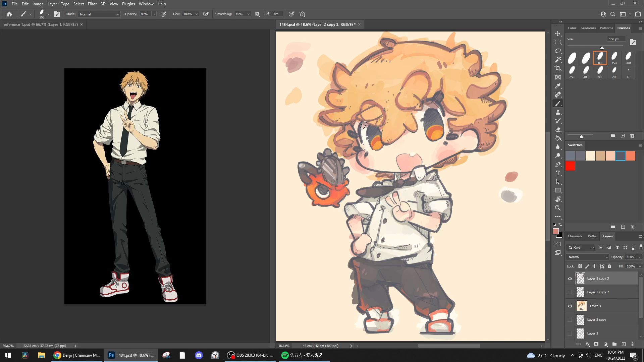This screenshot has width=644, height=362.
Task: Pick the red swatch color
Action: 570,166
